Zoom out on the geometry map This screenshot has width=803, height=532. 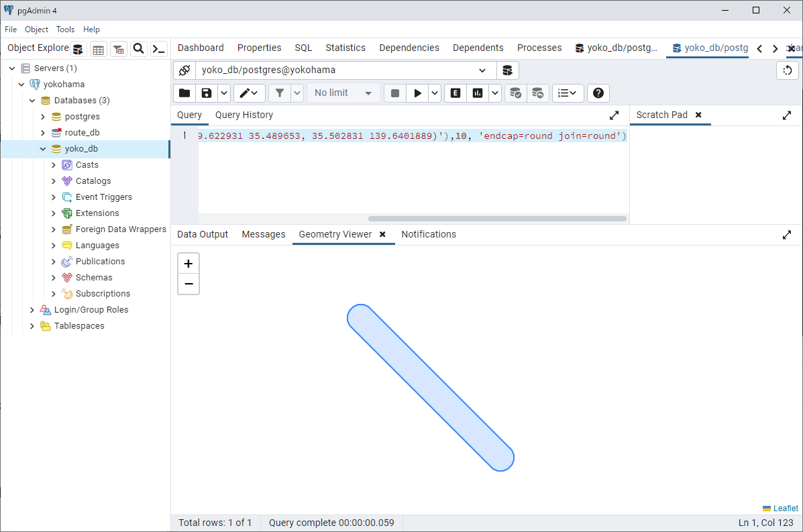[x=189, y=284]
